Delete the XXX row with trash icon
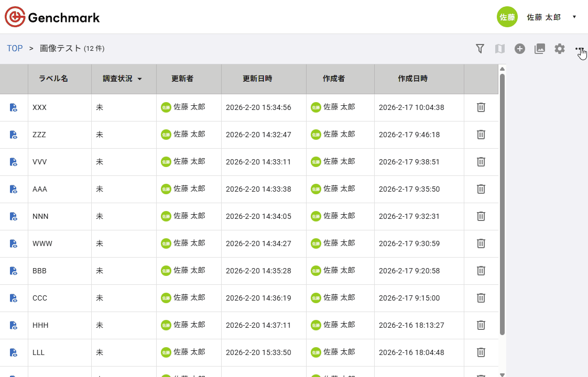This screenshot has height=377, width=588. [481, 107]
